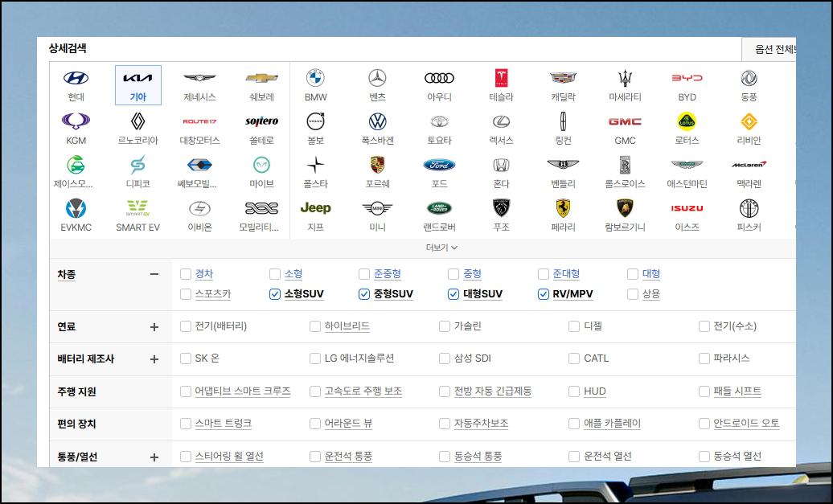Select the BYD brand logo
This screenshot has width=833, height=504.
click(x=687, y=78)
